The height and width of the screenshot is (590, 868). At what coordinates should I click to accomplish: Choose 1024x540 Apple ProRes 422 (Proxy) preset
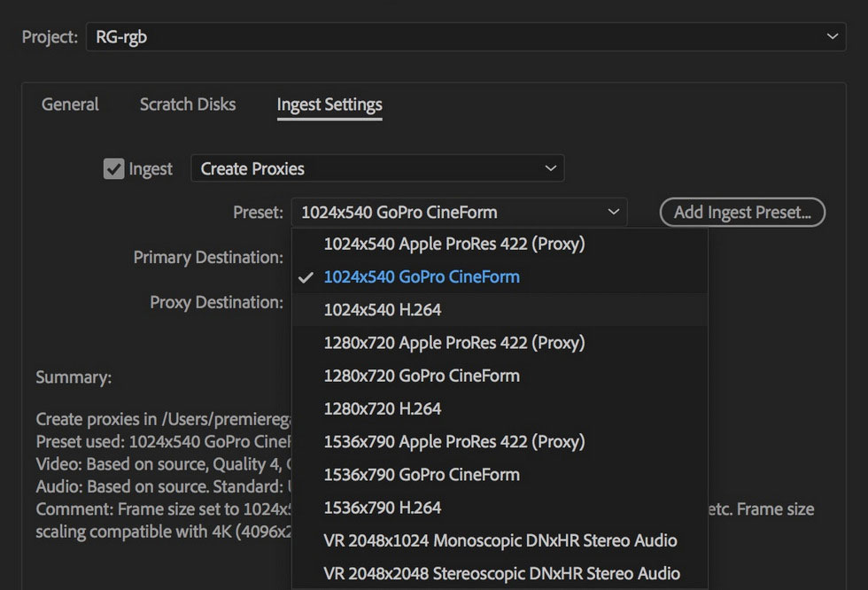pyautogui.click(x=454, y=244)
